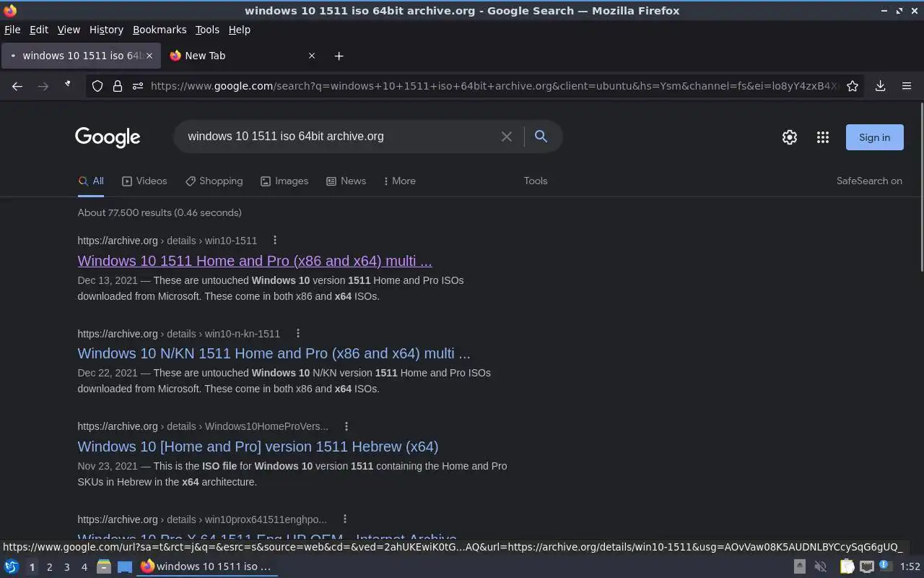Select the Shopping search filter
Image resolution: width=924 pixels, height=578 pixels.
(x=214, y=181)
